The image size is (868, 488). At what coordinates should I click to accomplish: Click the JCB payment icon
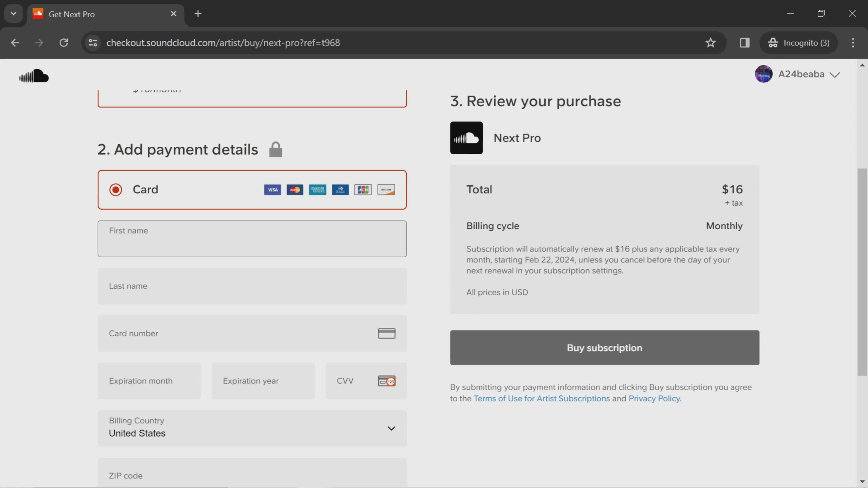pyautogui.click(x=363, y=190)
